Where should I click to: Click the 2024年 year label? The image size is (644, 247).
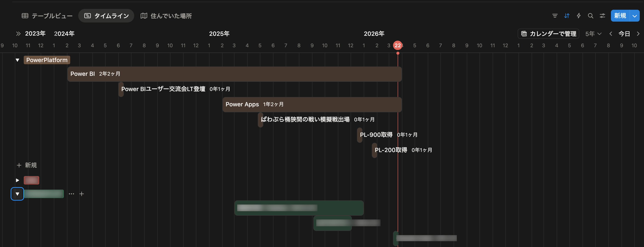tap(64, 34)
